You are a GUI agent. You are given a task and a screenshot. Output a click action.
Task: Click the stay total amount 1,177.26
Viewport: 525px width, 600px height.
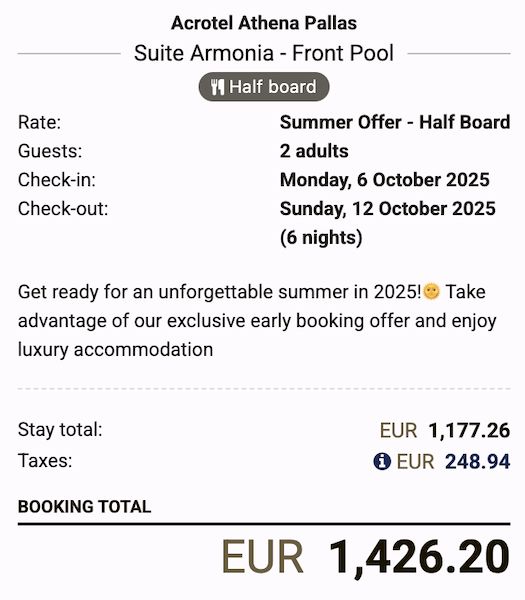pos(469,430)
